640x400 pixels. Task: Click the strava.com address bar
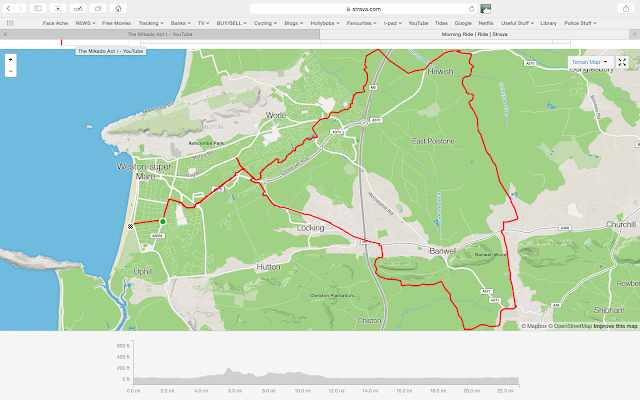click(364, 9)
